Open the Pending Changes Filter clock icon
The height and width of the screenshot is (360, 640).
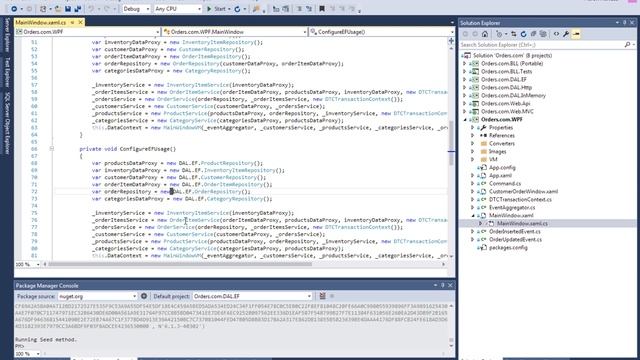pos(500,34)
